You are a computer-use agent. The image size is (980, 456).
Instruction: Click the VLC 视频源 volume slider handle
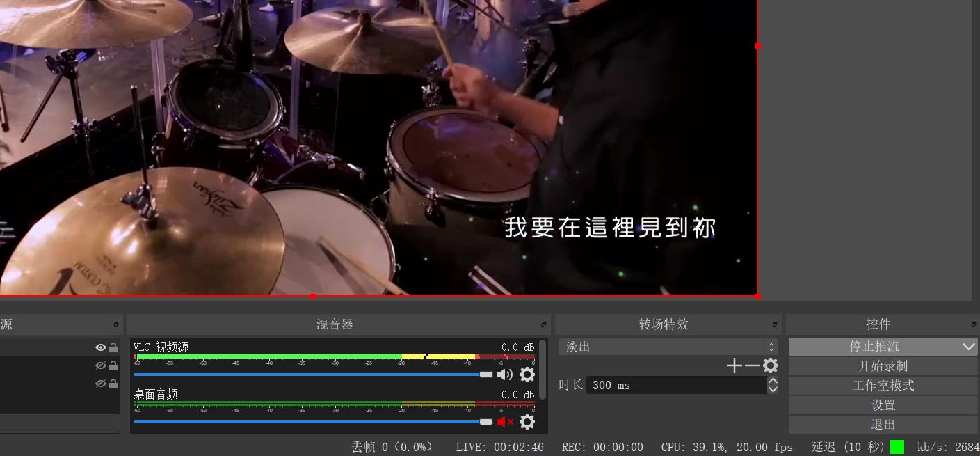pos(486,375)
